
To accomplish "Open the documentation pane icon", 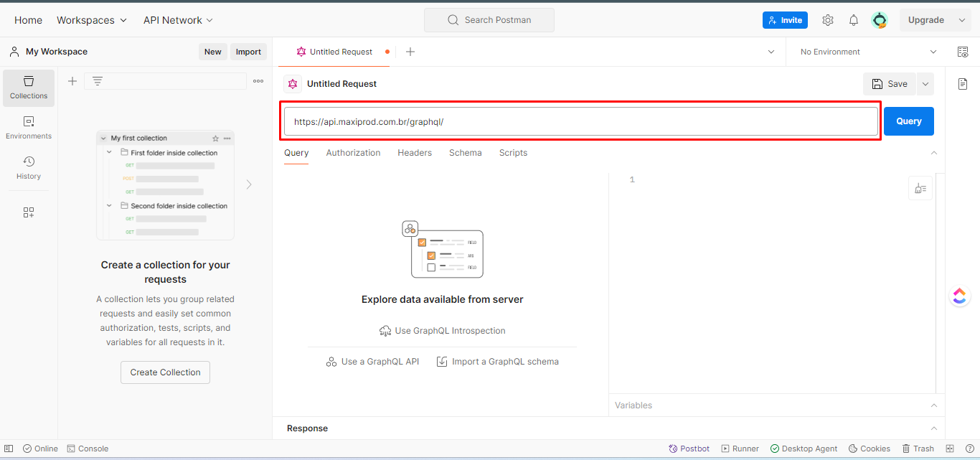I will (963, 84).
